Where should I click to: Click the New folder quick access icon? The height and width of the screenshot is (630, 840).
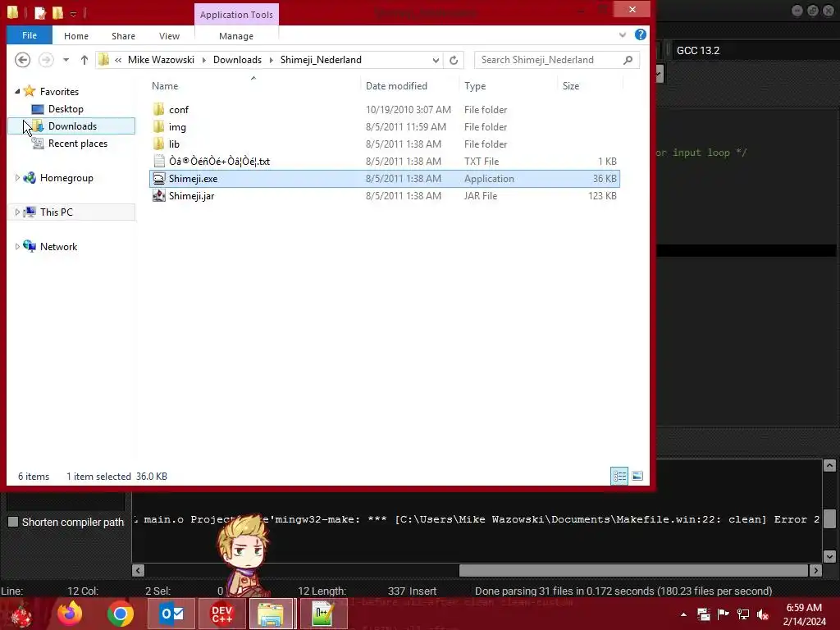tap(57, 12)
